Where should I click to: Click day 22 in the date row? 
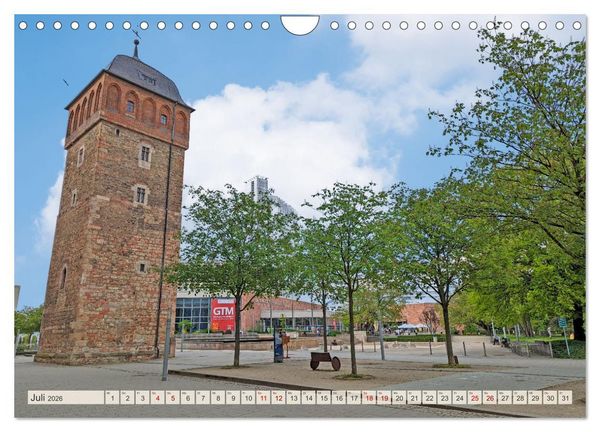click(429, 397)
